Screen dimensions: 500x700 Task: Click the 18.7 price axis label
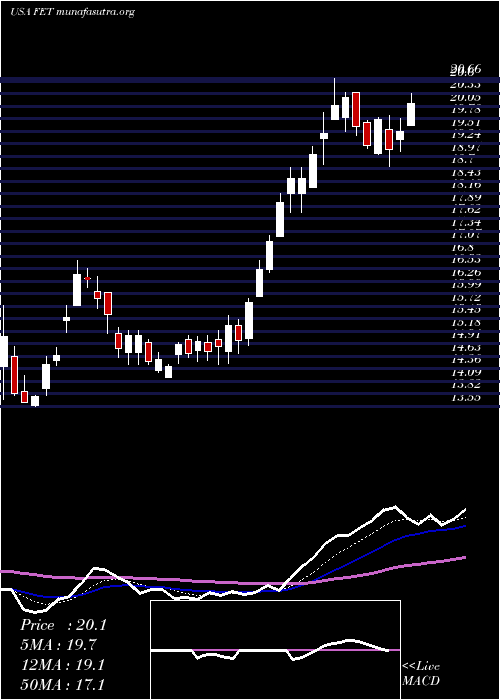point(462,160)
